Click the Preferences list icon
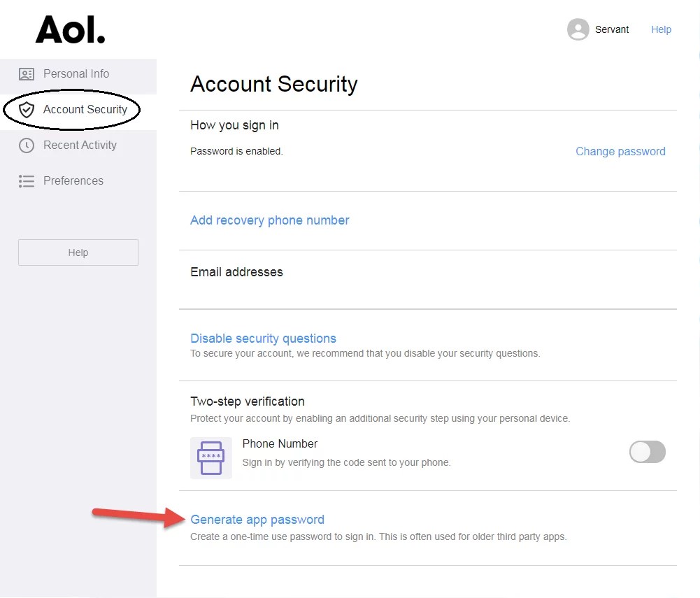 click(26, 180)
